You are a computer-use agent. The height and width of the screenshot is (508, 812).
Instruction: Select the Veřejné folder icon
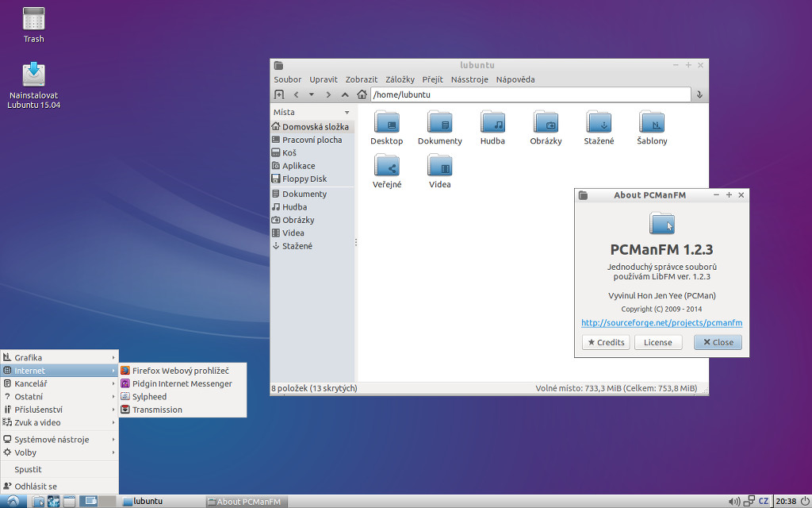coord(387,171)
